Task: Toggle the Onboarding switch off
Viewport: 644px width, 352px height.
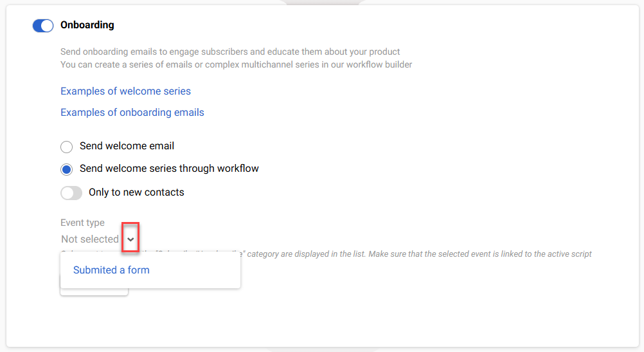Action: pos(43,26)
